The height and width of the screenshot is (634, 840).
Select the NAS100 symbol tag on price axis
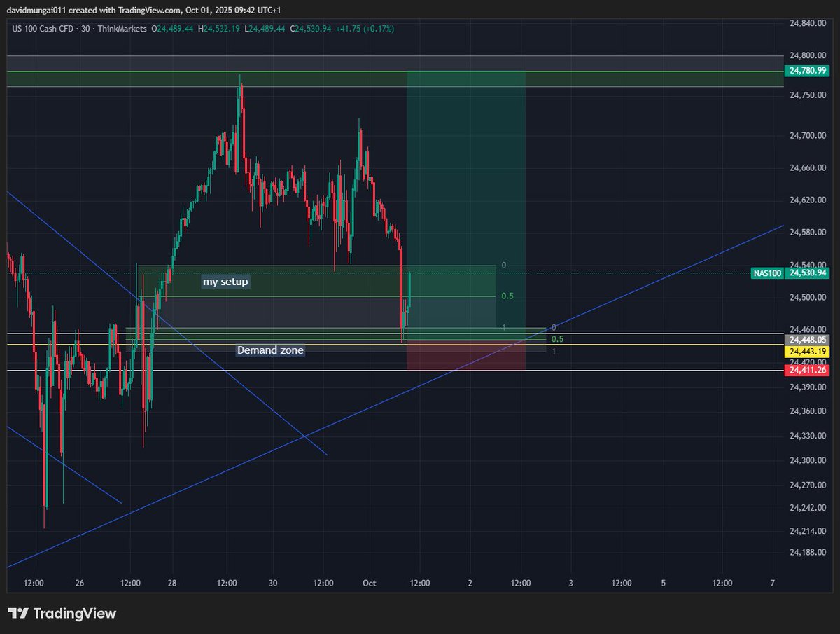767,273
